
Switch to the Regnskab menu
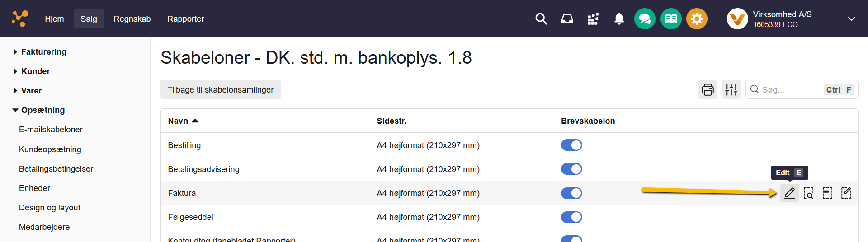point(132,19)
